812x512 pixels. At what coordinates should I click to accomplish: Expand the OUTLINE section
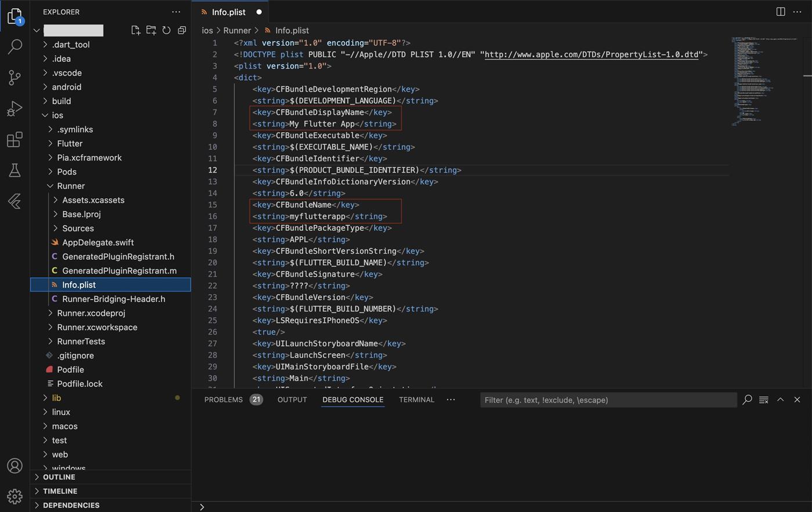pos(110,477)
